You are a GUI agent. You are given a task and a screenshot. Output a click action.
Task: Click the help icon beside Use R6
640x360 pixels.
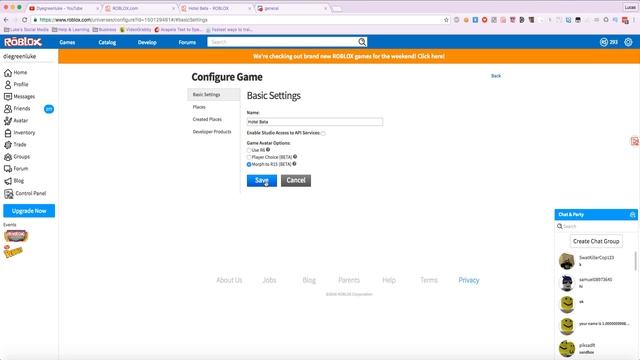click(268, 150)
